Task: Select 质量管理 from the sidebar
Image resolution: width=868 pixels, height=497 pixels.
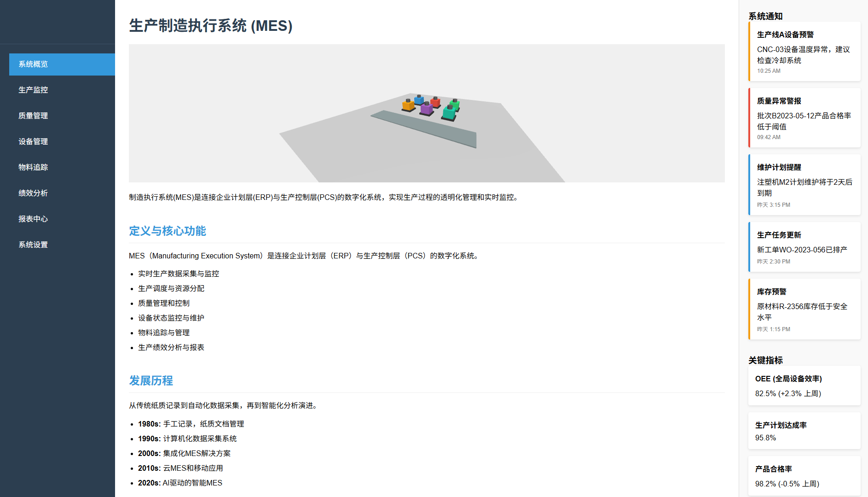Action: [x=62, y=116]
